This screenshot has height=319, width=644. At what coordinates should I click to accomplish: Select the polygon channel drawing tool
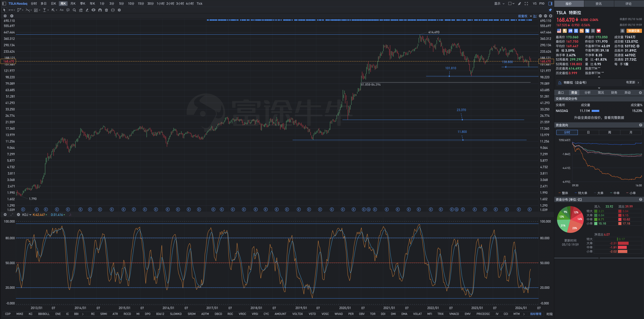point(19,10)
